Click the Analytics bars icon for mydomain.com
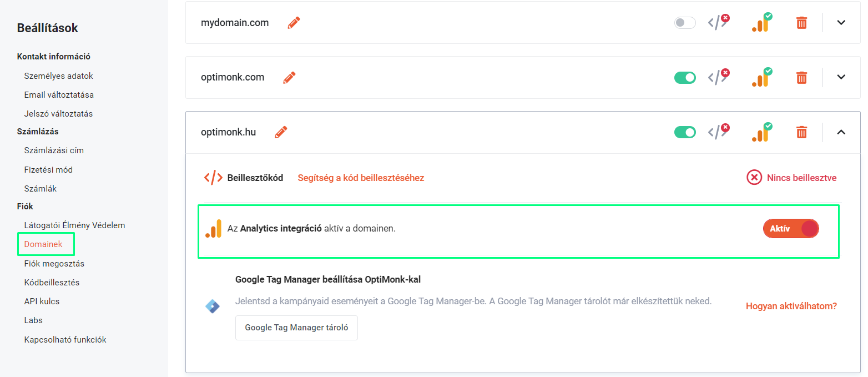Viewport: 868px width, 377px height. [762, 22]
